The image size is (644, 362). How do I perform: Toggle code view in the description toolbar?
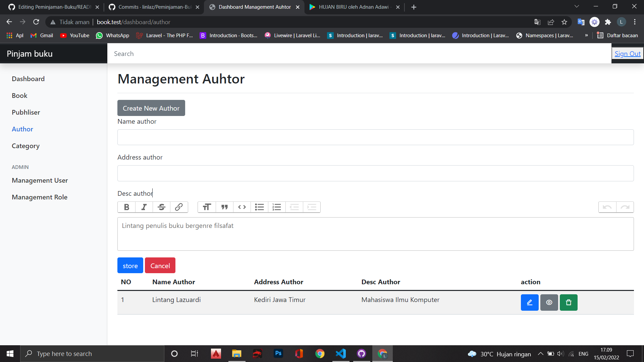click(x=242, y=207)
